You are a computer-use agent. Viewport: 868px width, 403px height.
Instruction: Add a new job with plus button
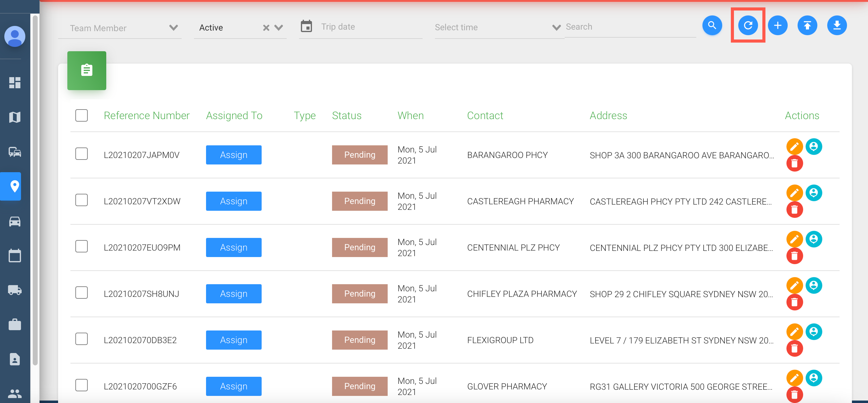[777, 25]
